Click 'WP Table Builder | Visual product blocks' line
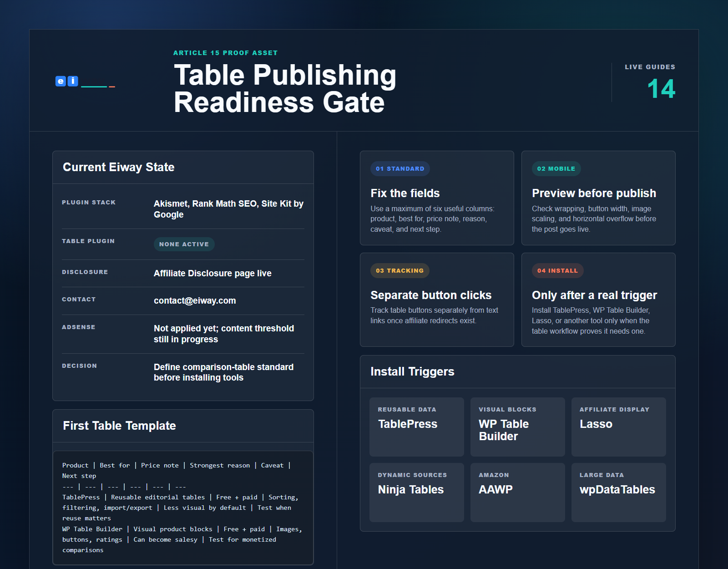 182,539
